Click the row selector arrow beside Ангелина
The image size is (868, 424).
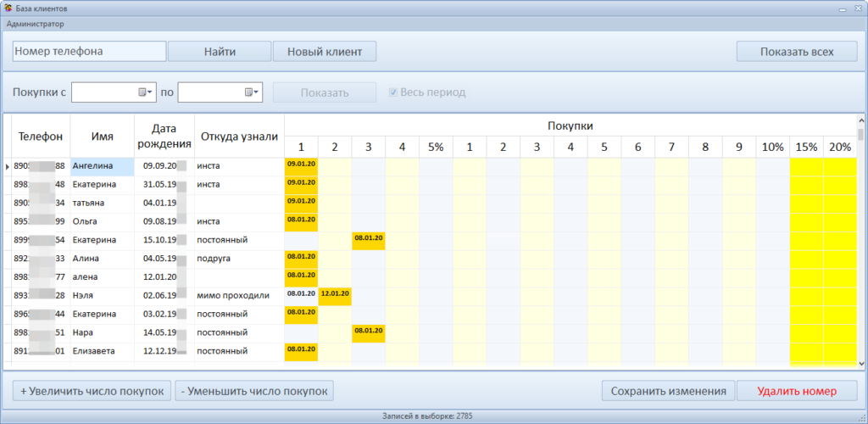pos(8,166)
